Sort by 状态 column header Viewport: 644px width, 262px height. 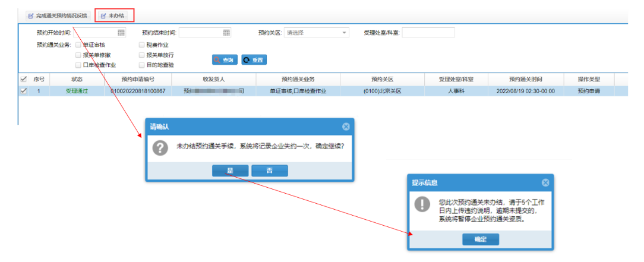(77, 79)
